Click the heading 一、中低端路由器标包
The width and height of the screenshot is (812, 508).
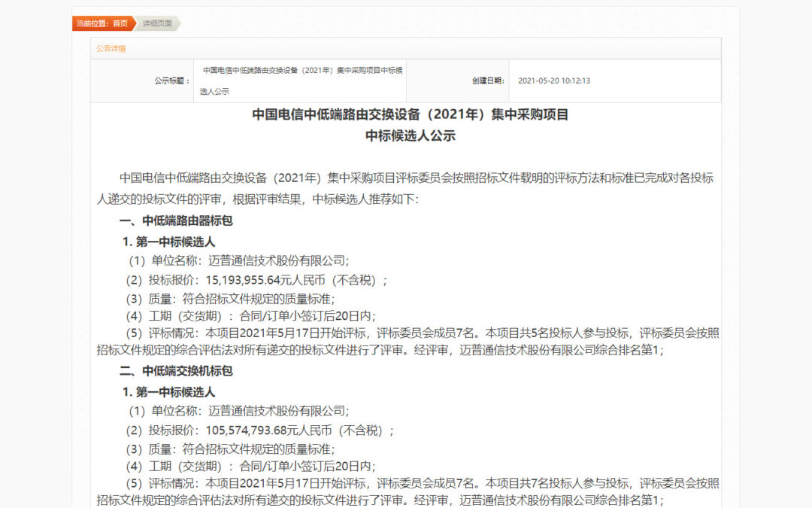point(176,221)
